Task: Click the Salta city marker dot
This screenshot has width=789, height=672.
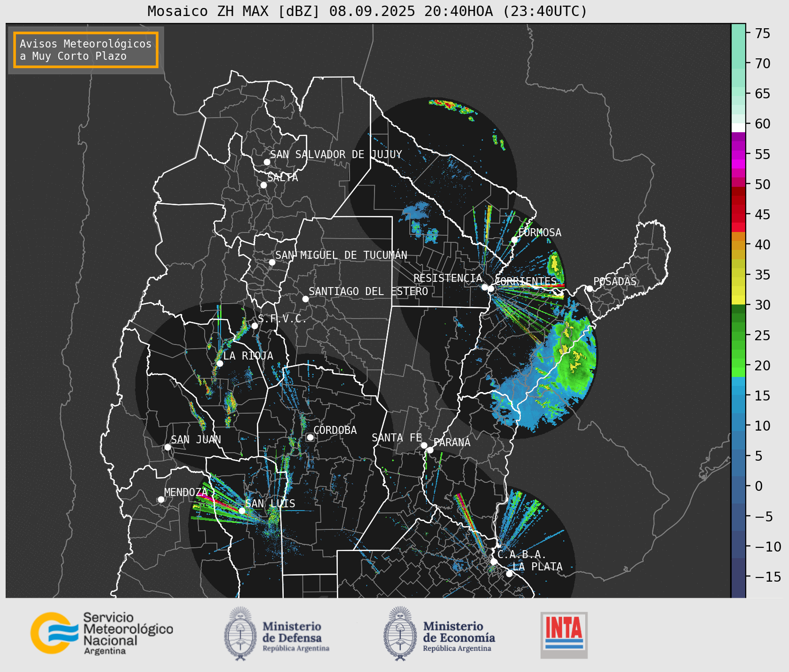Action: 263,185
